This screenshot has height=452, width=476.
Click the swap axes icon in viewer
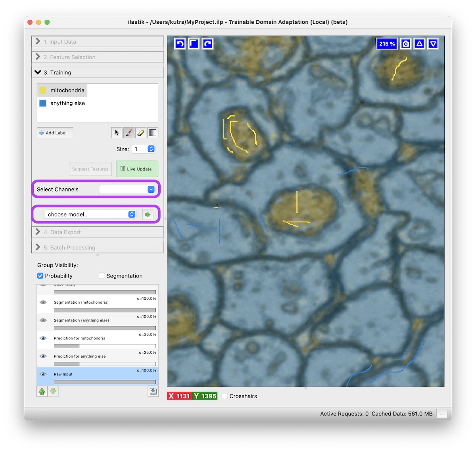tap(194, 44)
